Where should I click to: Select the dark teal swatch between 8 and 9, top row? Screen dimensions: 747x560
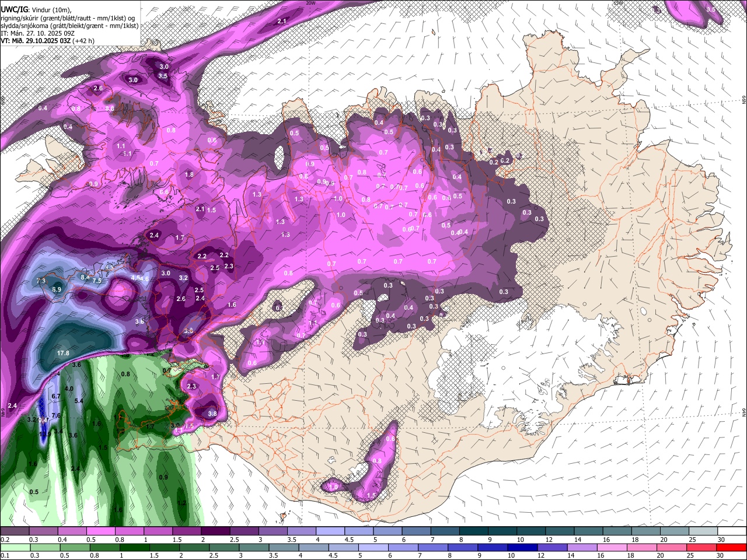474,531
